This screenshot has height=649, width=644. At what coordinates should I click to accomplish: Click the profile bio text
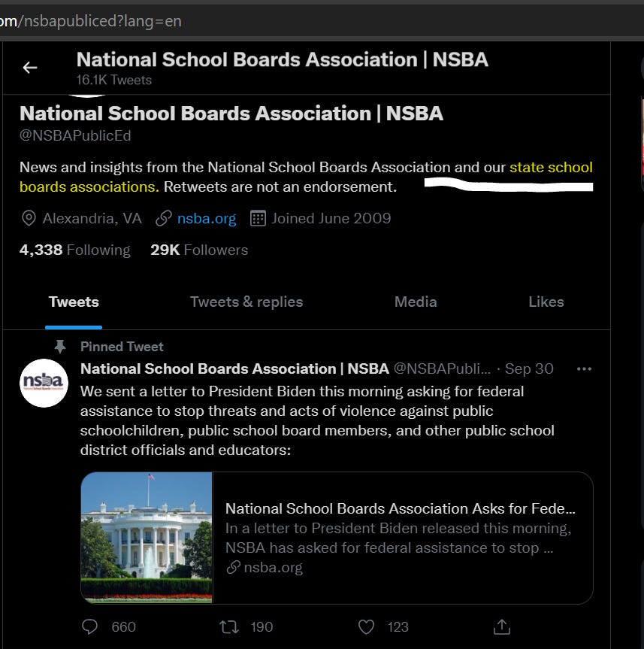pyautogui.click(x=306, y=177)
